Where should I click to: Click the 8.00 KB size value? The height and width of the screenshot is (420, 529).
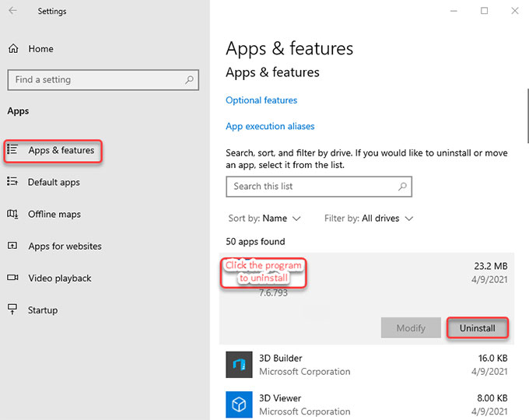(x=492, y=398)
